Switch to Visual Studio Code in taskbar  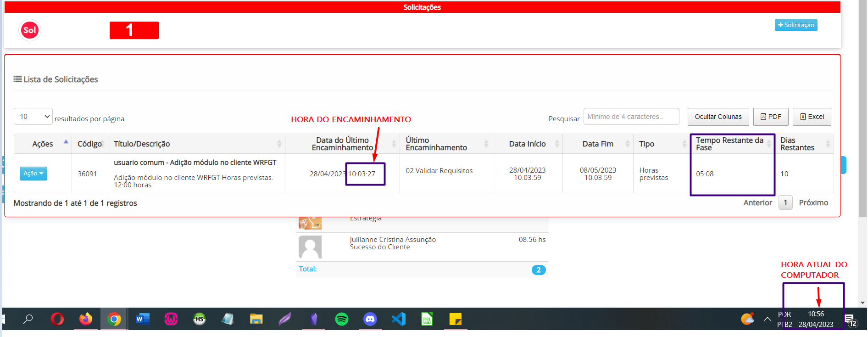coord(399,319)
